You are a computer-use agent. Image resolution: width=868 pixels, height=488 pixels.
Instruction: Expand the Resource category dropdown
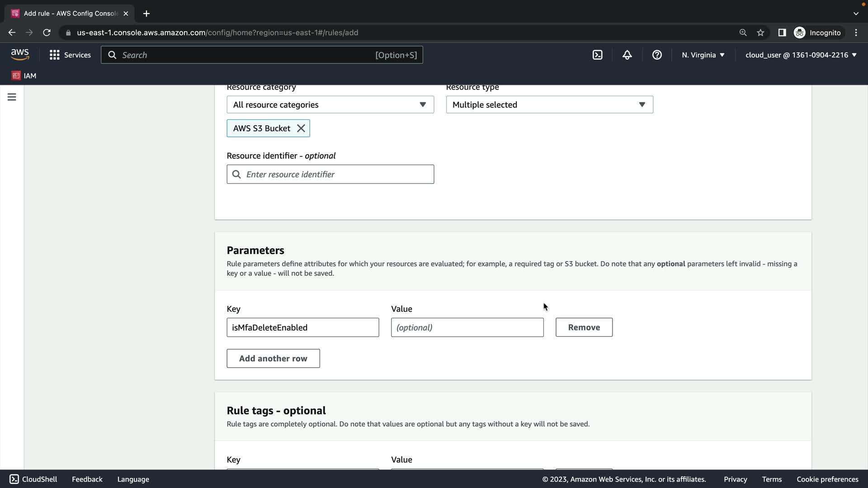point(330,105)
